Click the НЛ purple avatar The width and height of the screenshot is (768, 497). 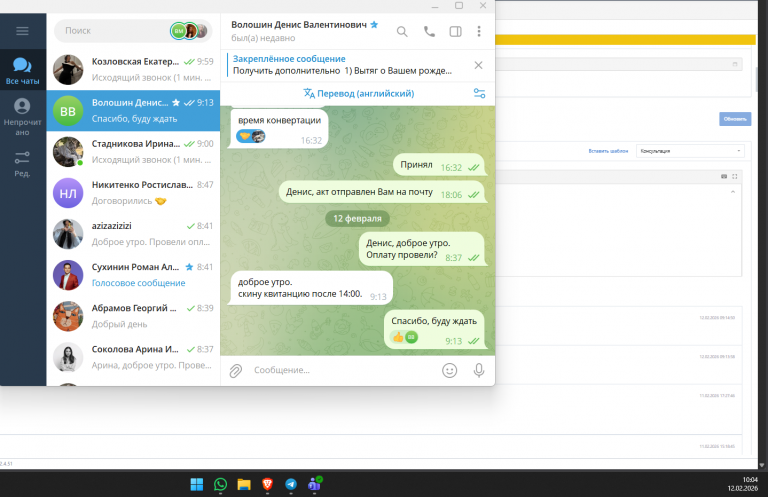click(x=68, y=193)
